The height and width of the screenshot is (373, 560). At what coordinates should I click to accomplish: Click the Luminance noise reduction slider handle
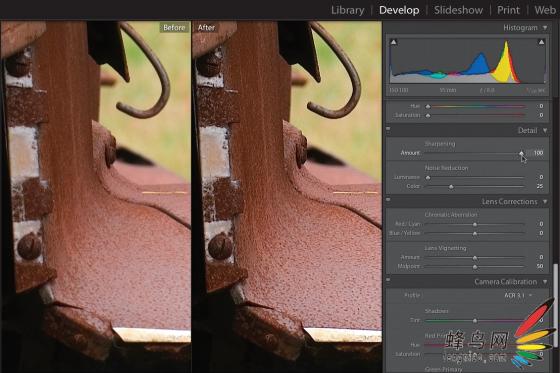428,177
